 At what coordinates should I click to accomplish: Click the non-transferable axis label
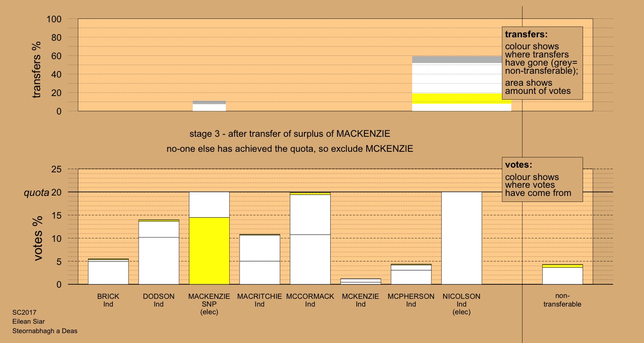(x=562, y=300)
